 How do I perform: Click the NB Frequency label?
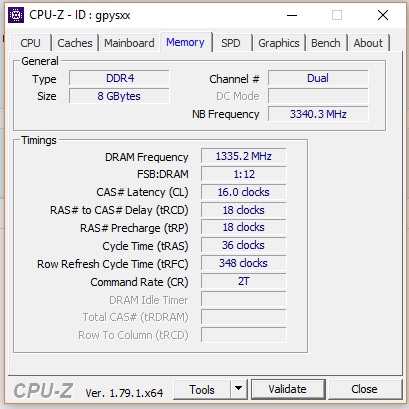click(226, 114)
